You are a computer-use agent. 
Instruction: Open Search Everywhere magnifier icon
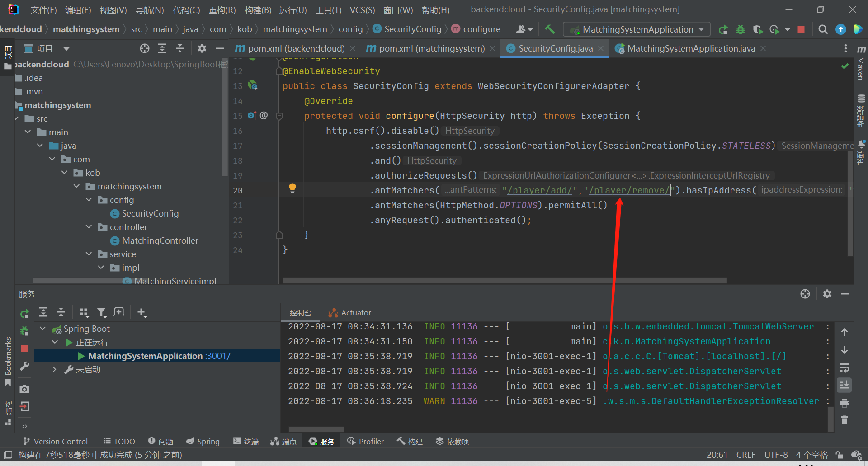tap(823, 29)
